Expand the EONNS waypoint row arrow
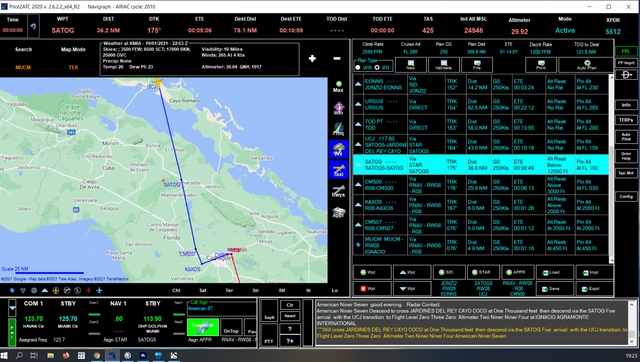The image size is (640, 362). pyautogui.click(x=358, y=84)
